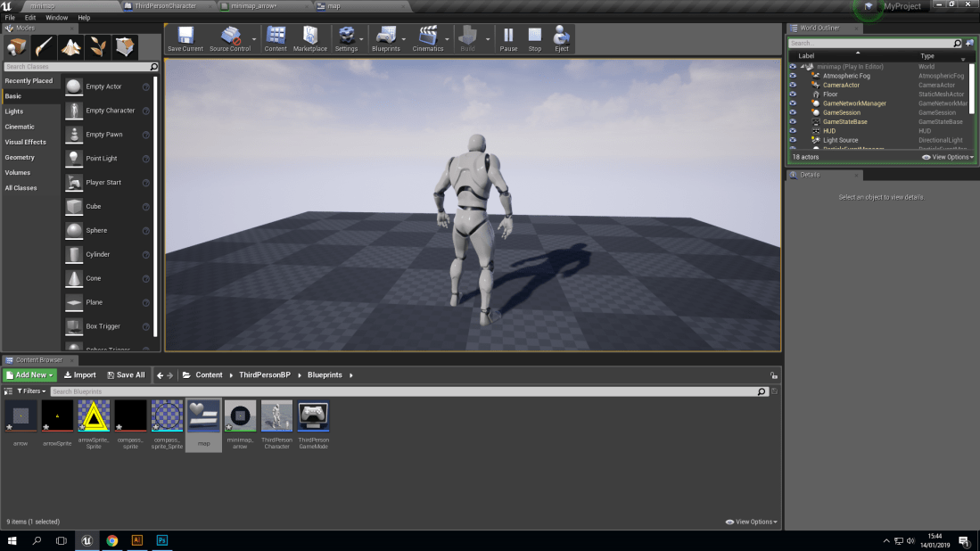The height and width of the screenshot is (551, 980).
Task: Open the Marketplace from the toolbar
Action: (309, 38)
